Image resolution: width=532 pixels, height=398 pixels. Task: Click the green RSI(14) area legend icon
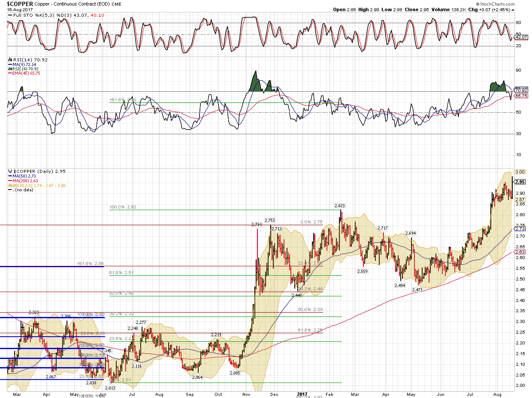point(10,69)
